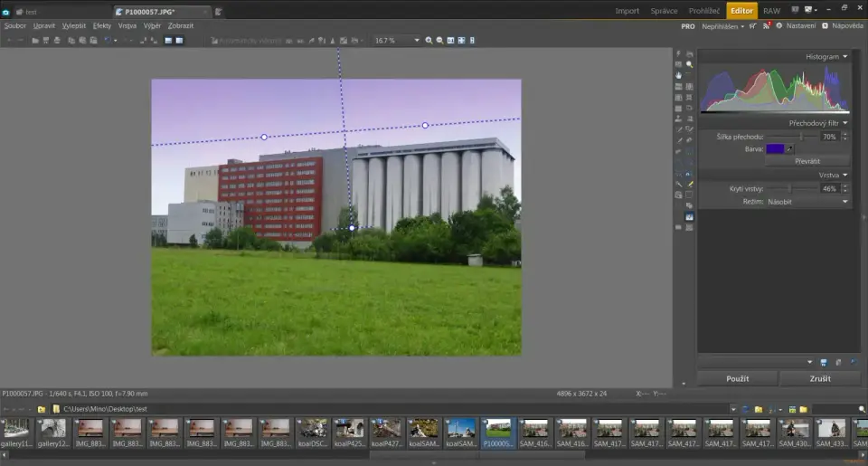868x466 pixels.
Task: Switch to the Správce tab
Action: [x=664, y=11]
